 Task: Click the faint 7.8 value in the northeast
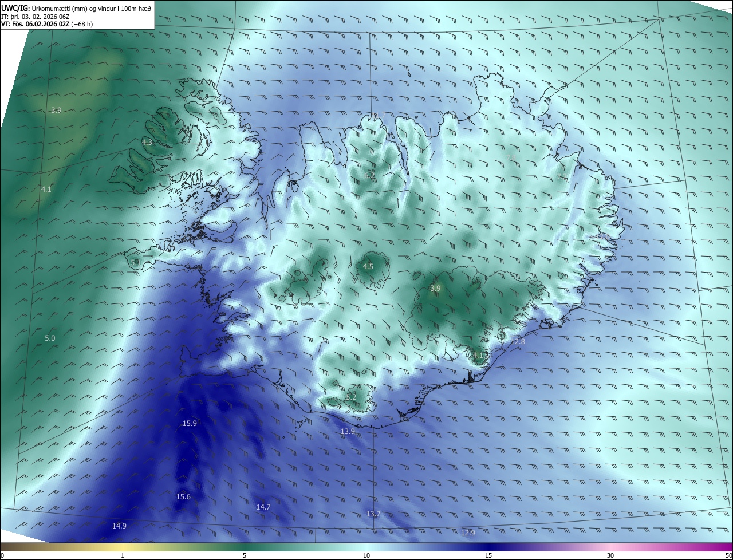511,157
